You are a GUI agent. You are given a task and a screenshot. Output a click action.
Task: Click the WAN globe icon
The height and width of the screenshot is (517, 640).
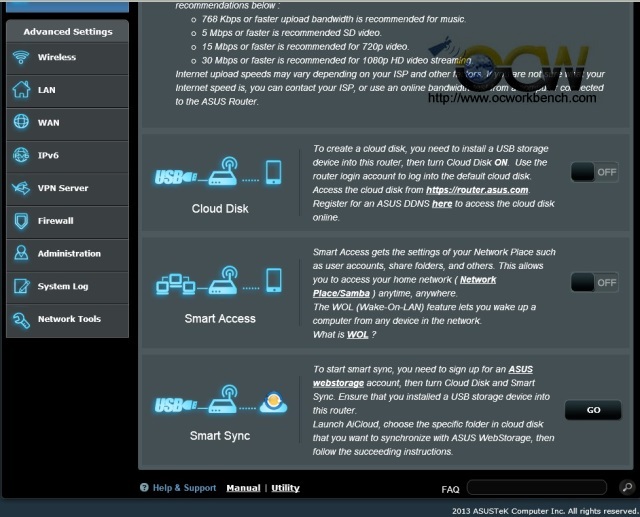21,122
